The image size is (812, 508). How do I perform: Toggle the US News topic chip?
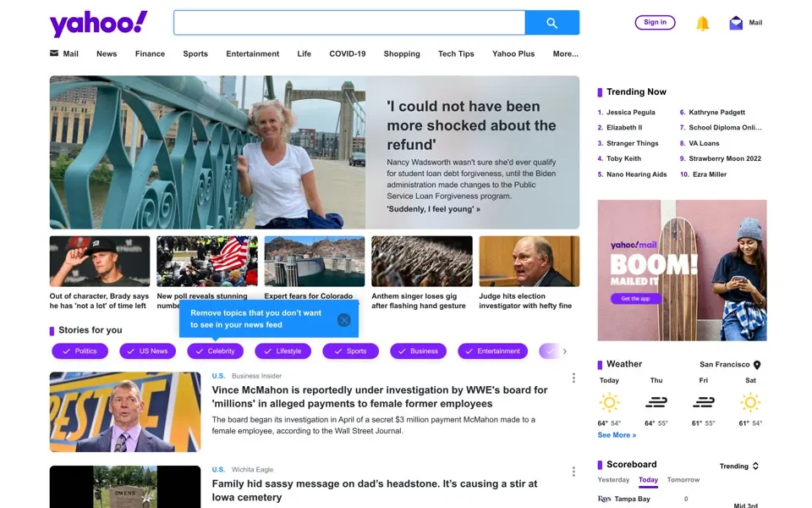click(147, 351)
